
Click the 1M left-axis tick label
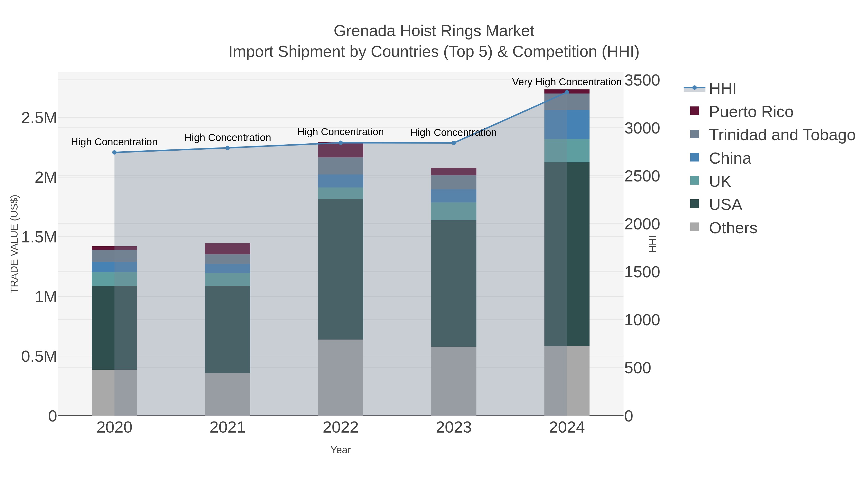pos(46,297)
